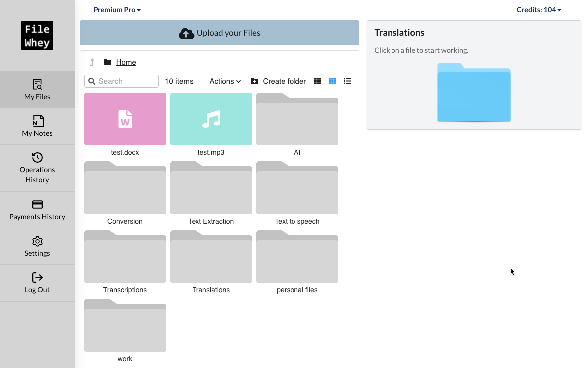Expand the Premium Pro plan dropdown
588x368 pixels.
[117, 10]
